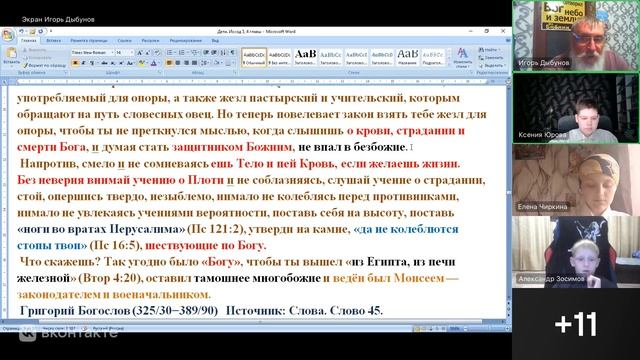
Task: Apply the Название (Title) style
Action: point(408,57)
